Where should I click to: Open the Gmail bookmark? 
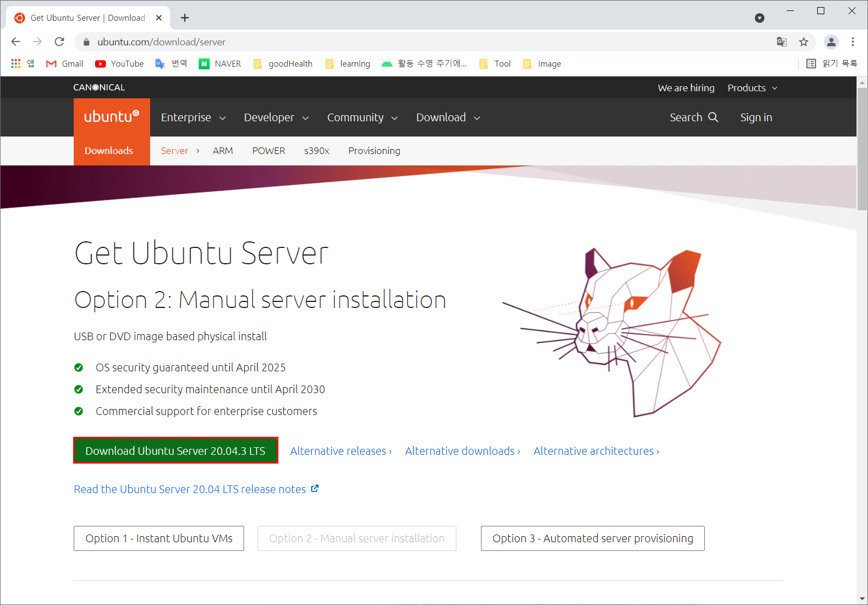pos(65,64)
